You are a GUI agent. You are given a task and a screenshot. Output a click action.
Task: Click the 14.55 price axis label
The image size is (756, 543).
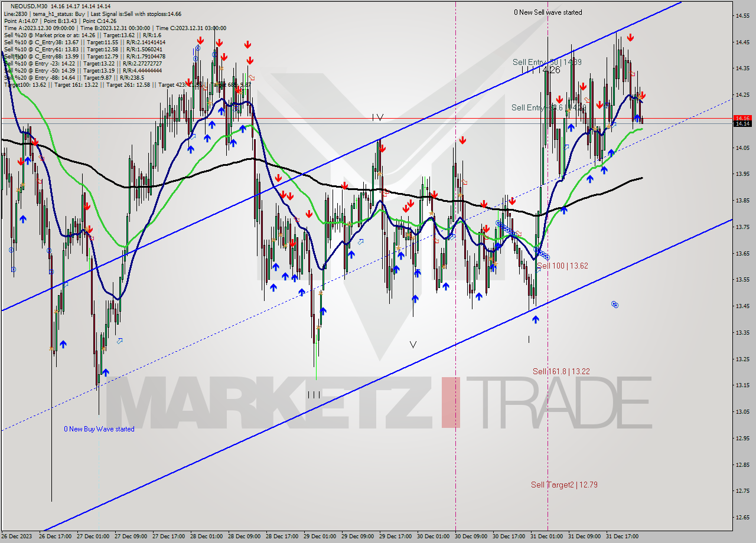743,16
